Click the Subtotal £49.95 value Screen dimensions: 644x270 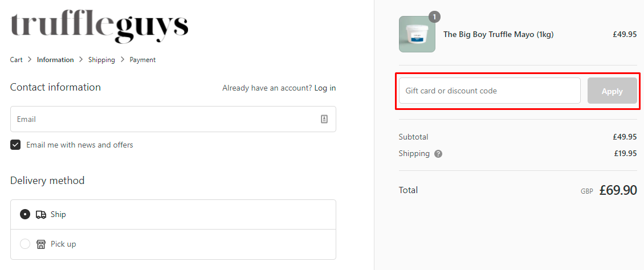click(x=625, y=137)
